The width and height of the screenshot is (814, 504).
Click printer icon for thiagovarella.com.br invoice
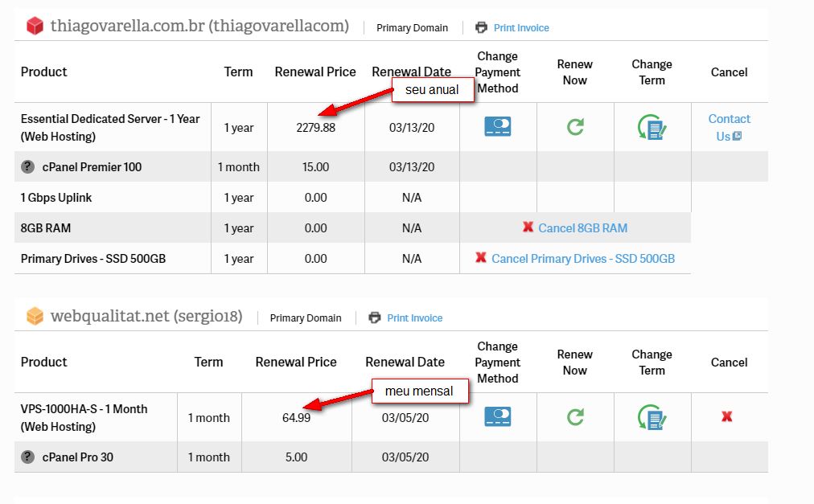[481, 27]
